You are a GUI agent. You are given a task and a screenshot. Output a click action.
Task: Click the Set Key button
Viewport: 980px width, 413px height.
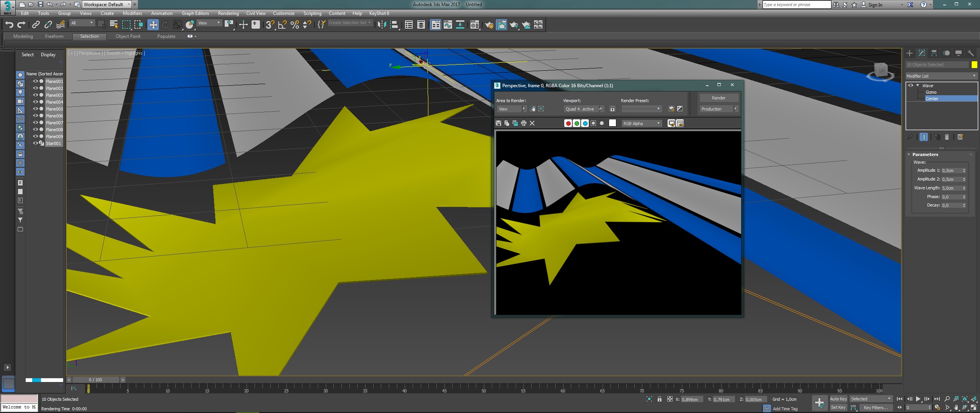tap(838, 408)
